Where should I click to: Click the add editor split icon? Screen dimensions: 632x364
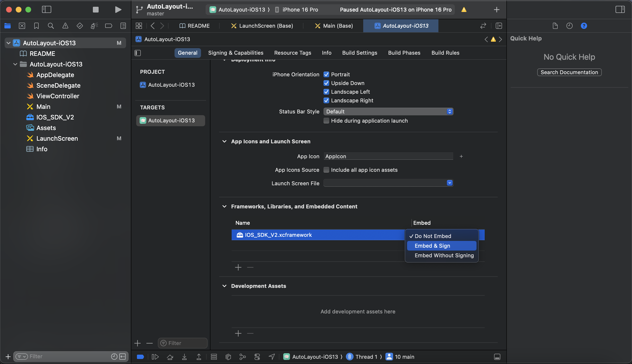(x=499, y=26)
